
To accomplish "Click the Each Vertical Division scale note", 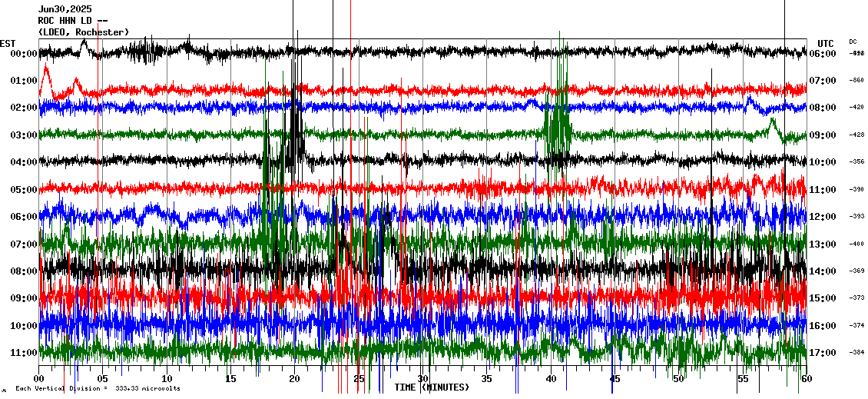I will [98, 388].
